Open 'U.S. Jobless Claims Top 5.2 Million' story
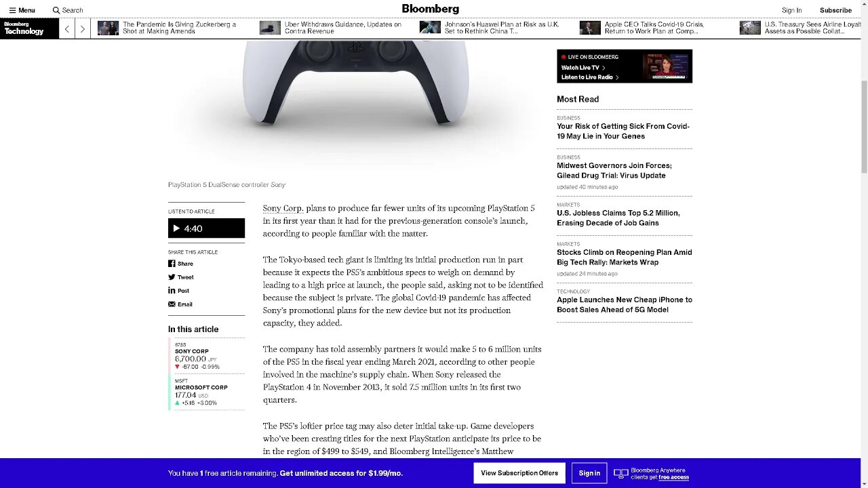The height and width of the screenshot is (488, 868). click(618, 218)
